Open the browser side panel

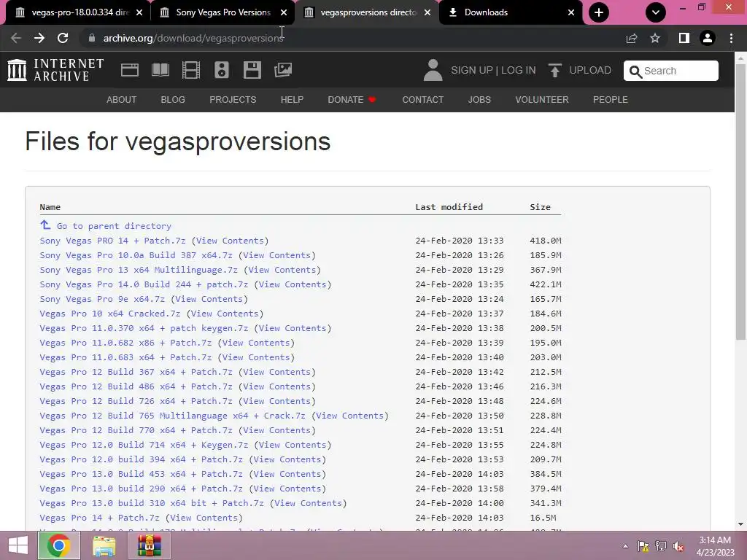[x=684, y=38]
